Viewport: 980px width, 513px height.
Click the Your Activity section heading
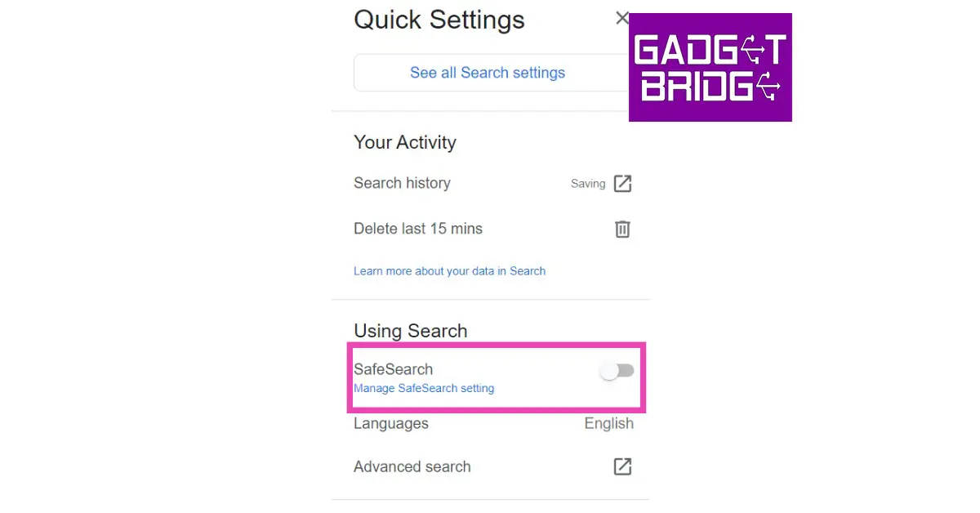(x=405, y=142)
